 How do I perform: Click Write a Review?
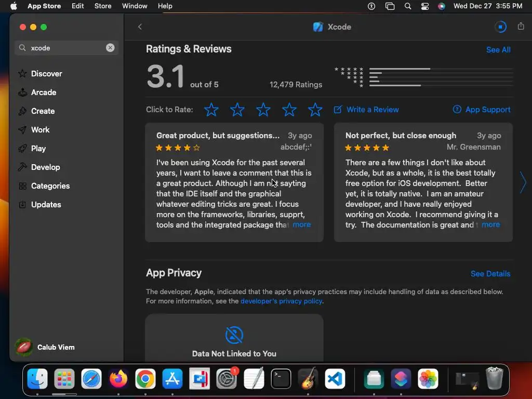click(366, 110)
